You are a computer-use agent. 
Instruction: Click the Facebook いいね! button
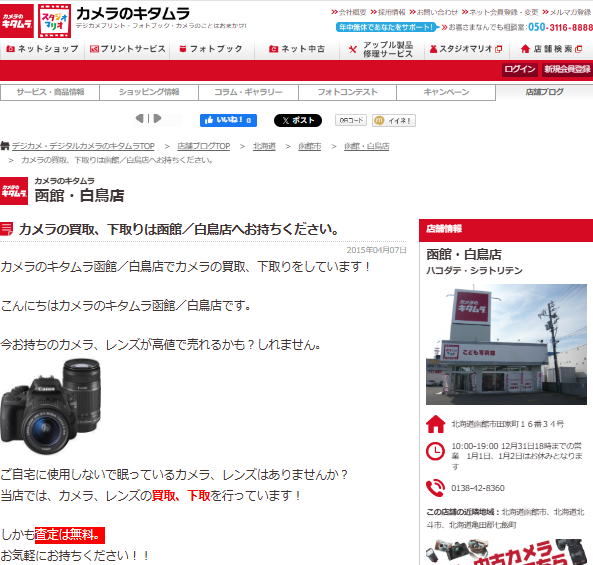[x=228, y=120]
